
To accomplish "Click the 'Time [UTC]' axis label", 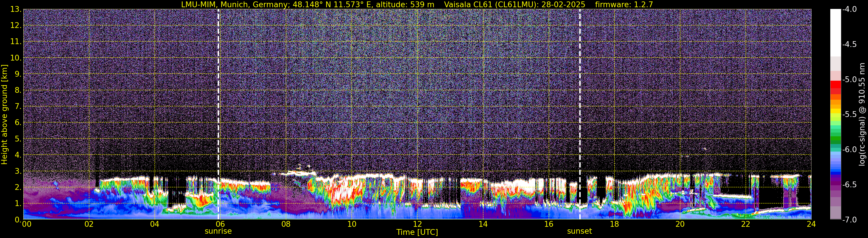I will [x=417, y=232].
